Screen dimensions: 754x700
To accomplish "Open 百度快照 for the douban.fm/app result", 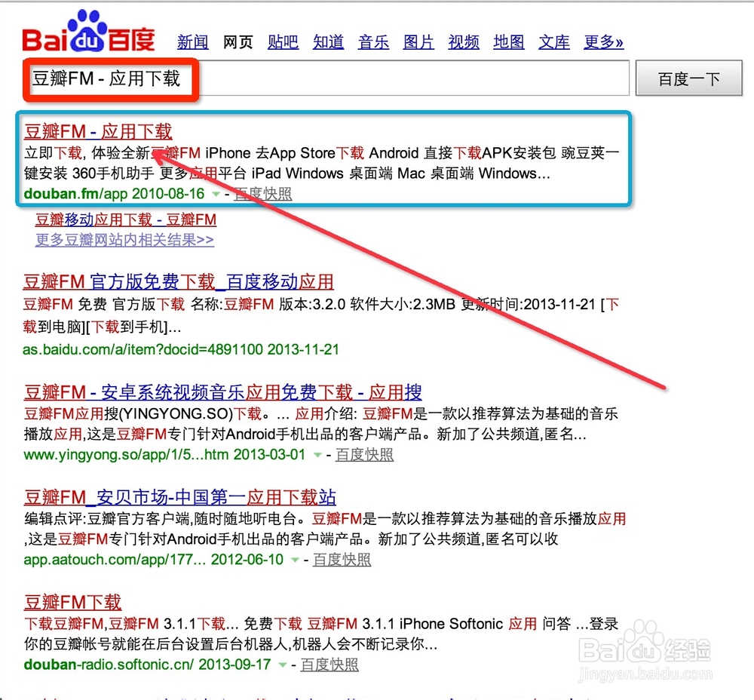I will [x=262, y=194].
